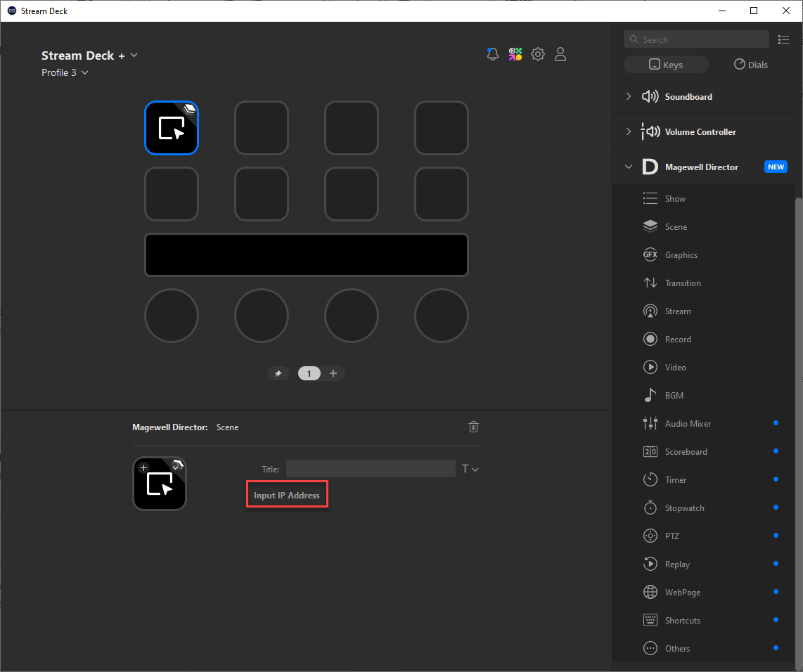Viewport: 803px width, 672px height.
Task: Select the Scene layers icon in list
Action: pyautogui.click(x=650, y=227)
